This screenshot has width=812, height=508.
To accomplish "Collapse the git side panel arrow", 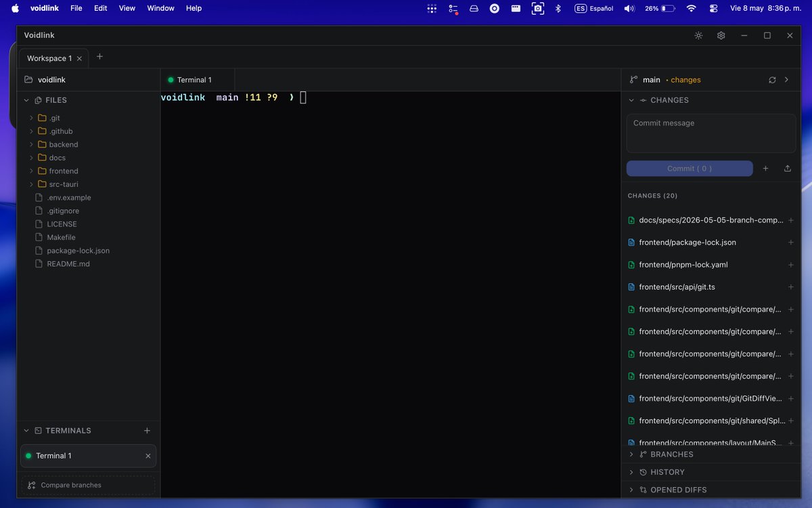I will (786, 80).
